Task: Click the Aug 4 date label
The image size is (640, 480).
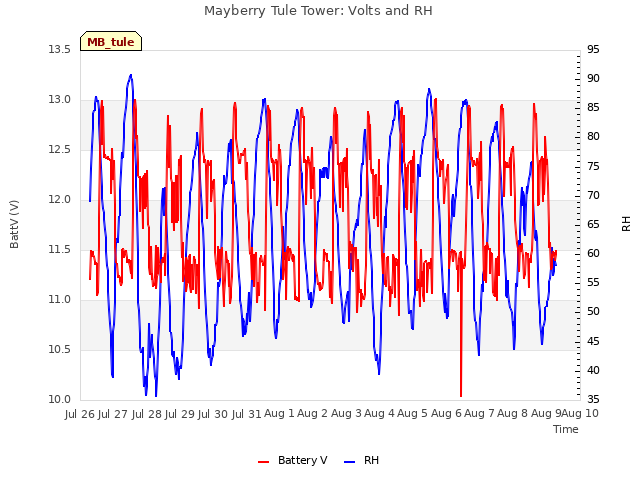Action: [380, 413]
